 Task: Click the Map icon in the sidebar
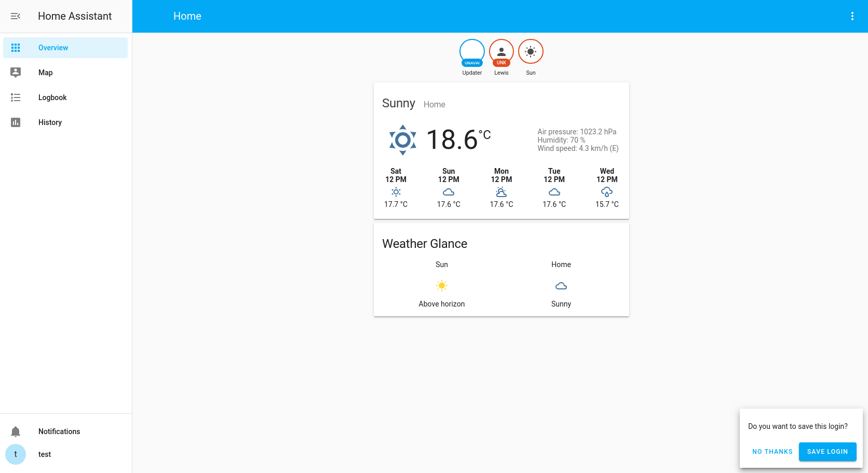point(16,72)
